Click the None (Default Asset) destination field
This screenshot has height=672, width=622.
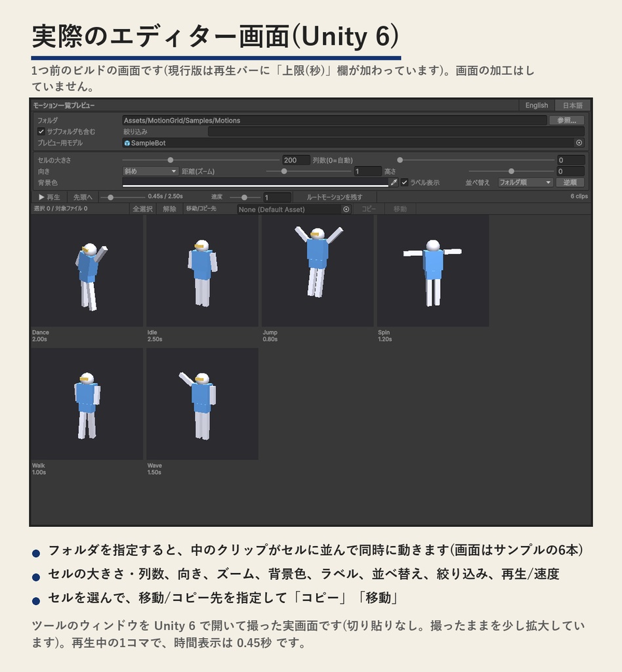(295, 209)
